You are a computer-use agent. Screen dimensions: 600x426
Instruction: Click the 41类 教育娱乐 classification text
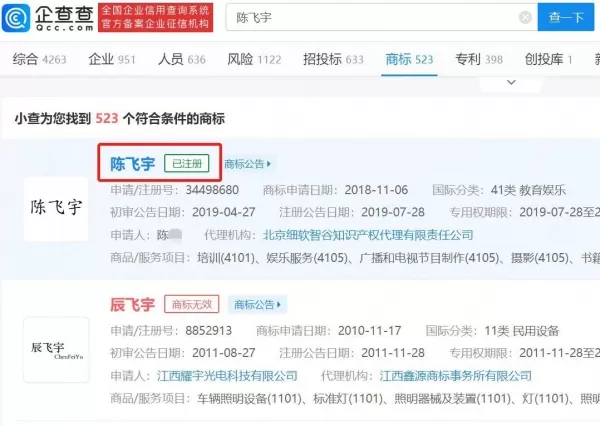528,190
